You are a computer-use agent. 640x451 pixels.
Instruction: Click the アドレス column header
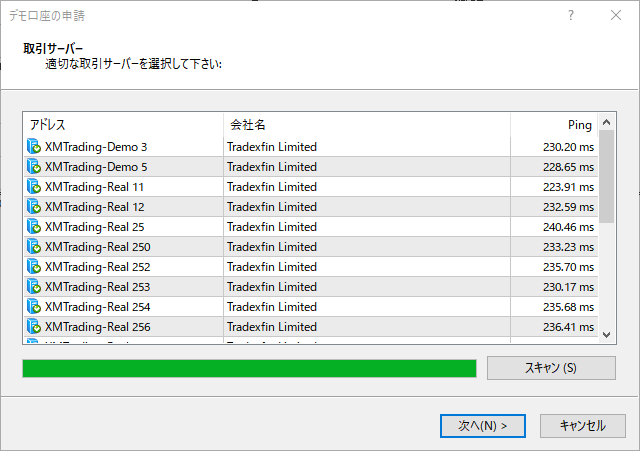(123, 124)
